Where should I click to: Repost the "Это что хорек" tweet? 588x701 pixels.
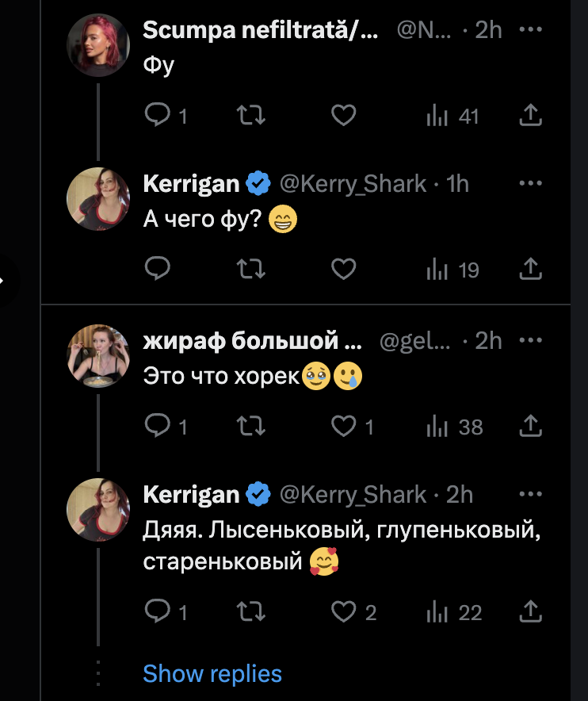[252, 427]
